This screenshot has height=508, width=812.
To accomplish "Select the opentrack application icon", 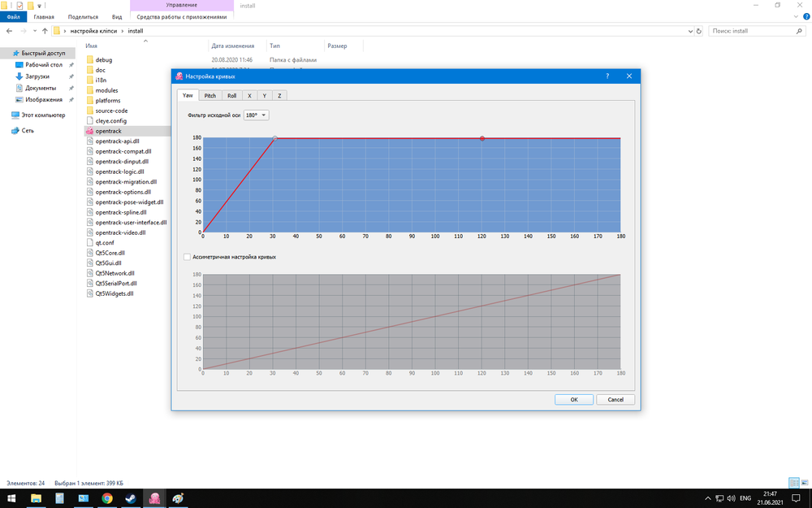I will [89, 131].
